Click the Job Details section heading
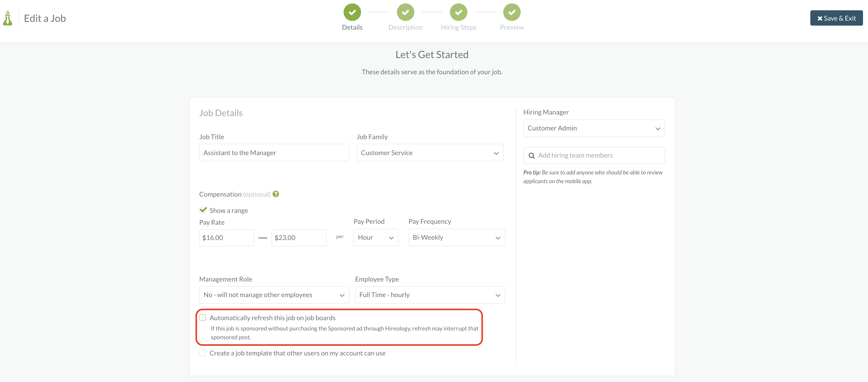Viewport: 868px width, 382px height. click(221, 113)
